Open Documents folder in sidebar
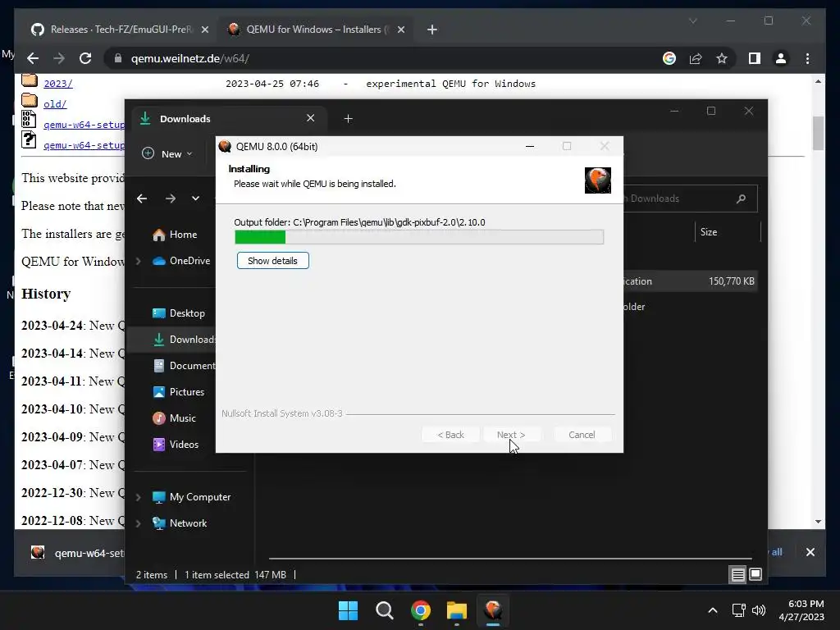The height and width of the screenshot is (630, 840). (184, 366)
